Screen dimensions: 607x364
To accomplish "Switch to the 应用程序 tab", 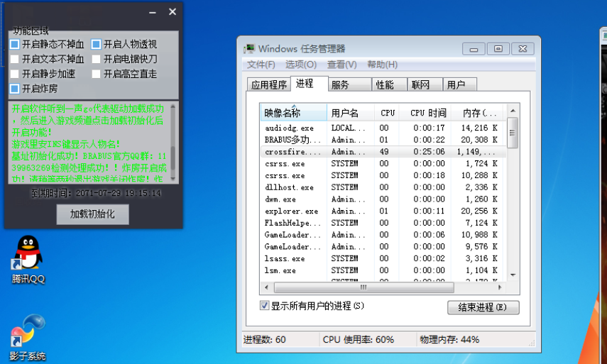I will [x=268, y=84].
